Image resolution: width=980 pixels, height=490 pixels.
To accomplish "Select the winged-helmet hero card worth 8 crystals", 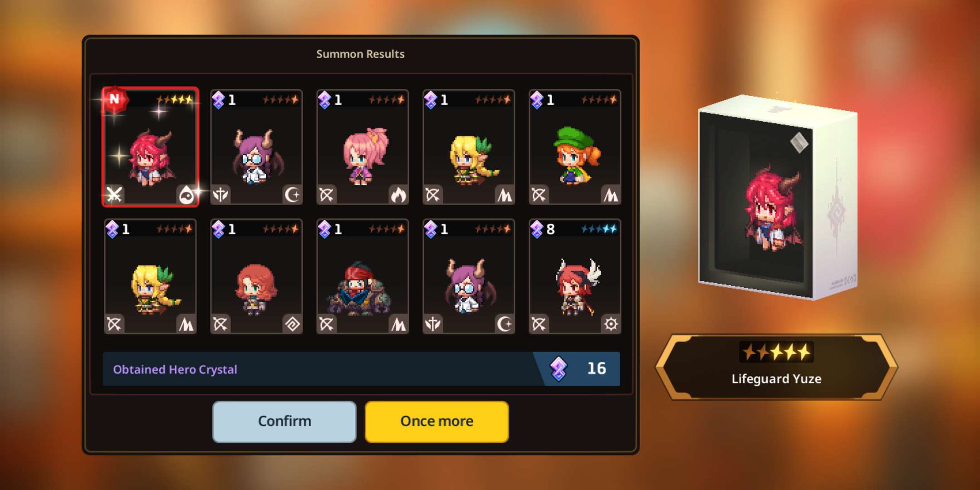I will coord(575,276).
